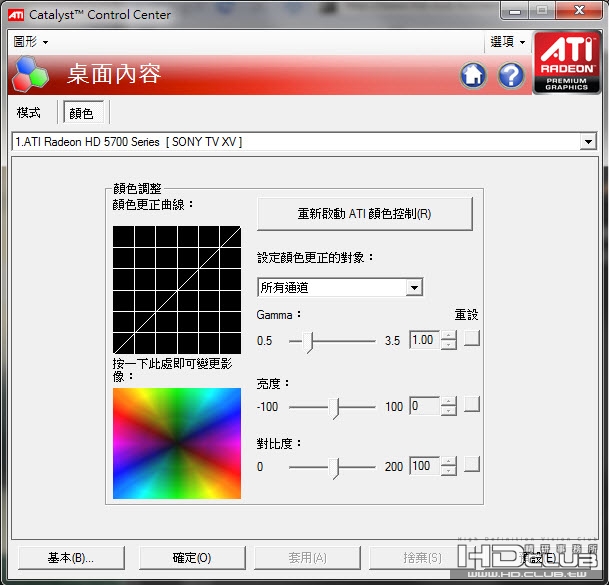This screenshot has height=585, width=609.
Task: Click the contrast reset button
Action: tap(472, 464)
